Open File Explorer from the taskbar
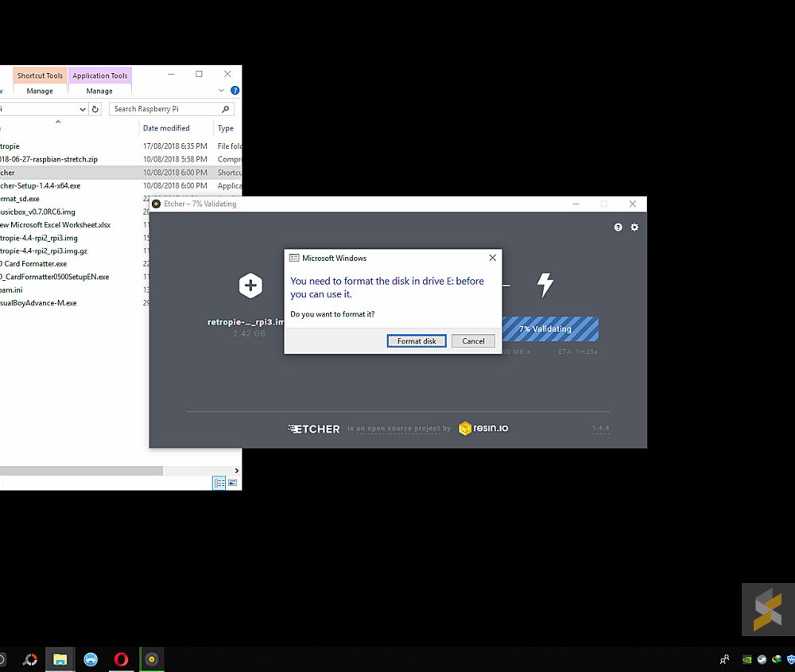The height and width of the screenshot is (672, 795). click(60, 659)
